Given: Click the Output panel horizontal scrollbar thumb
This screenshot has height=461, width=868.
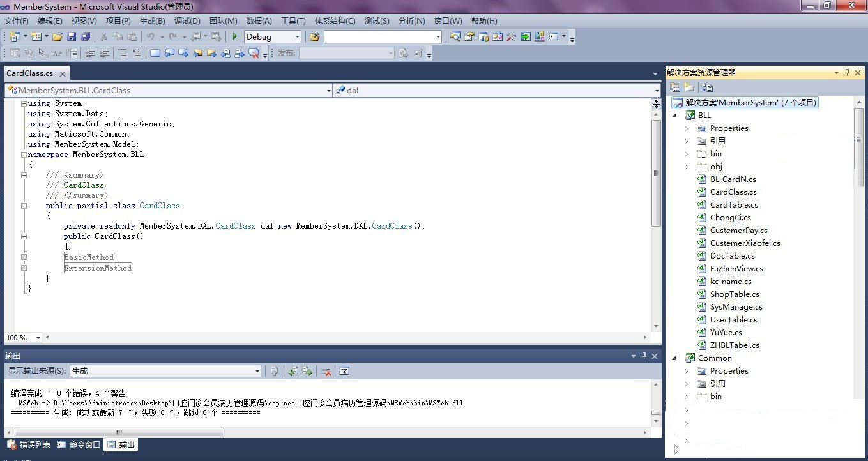Looking at the screenshot, I should [x=119, y=432].
